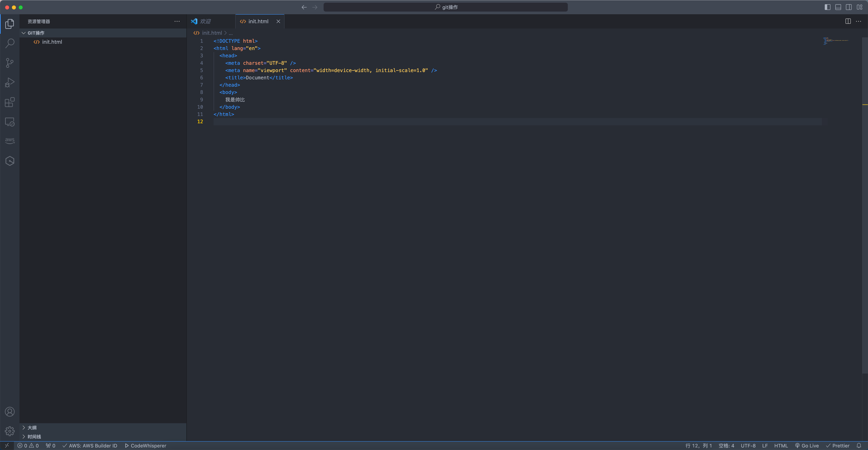Open the Accounts menu icon
The width and height of the screenshot is (868, 450).
(10, 412)
